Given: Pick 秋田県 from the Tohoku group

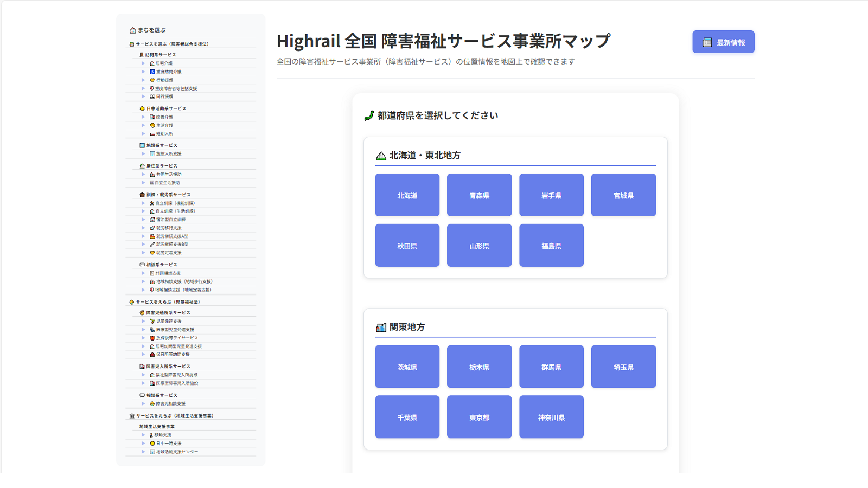Looking at the screenshot, I should (407, 246).
